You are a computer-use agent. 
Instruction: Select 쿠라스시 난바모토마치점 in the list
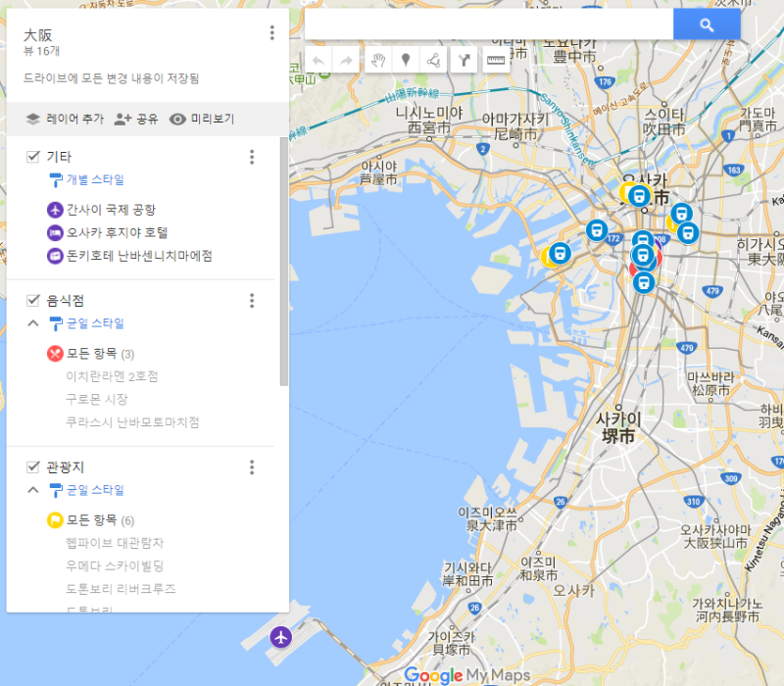pos(132,422)
